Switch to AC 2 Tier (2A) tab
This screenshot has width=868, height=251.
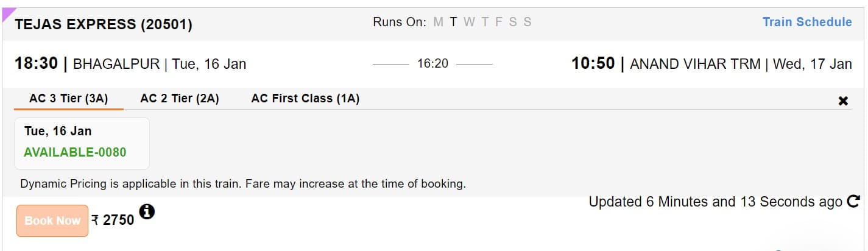point(180,99)
